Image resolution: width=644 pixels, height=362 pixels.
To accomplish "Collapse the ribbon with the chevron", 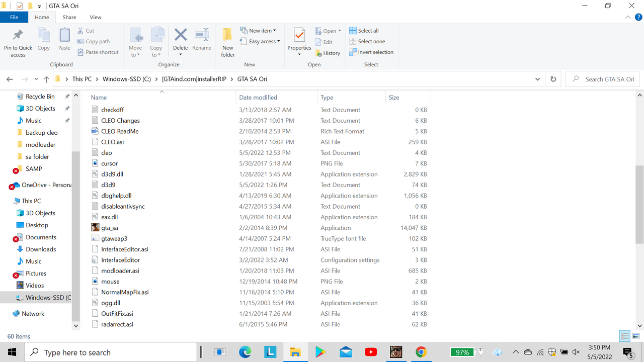I will pyautogui.click(x=627, y=17).
